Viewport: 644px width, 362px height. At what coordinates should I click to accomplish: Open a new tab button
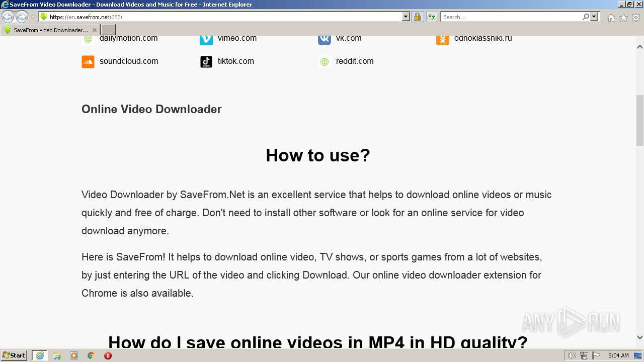[108, 30]
